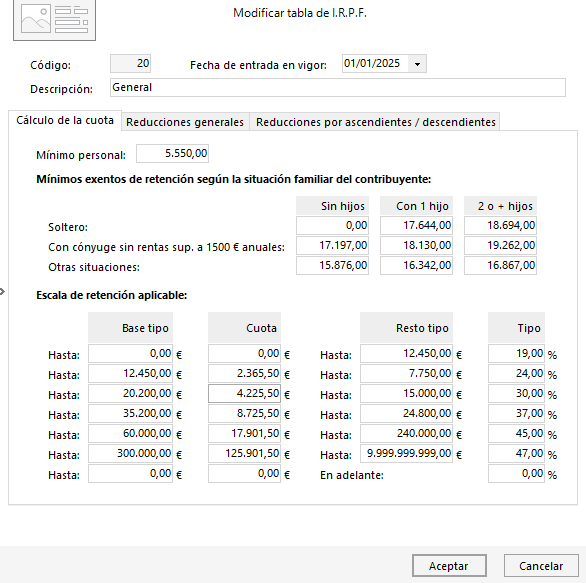Screen dimensions: 586x583
Task: Switch to the Cálculo de la cuota tab
Action: [65, 120]
